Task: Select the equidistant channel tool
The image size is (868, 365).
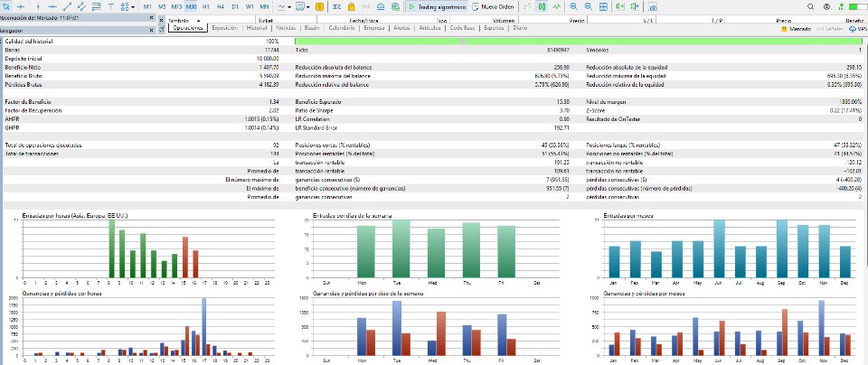Action: (x=82, y=6)
